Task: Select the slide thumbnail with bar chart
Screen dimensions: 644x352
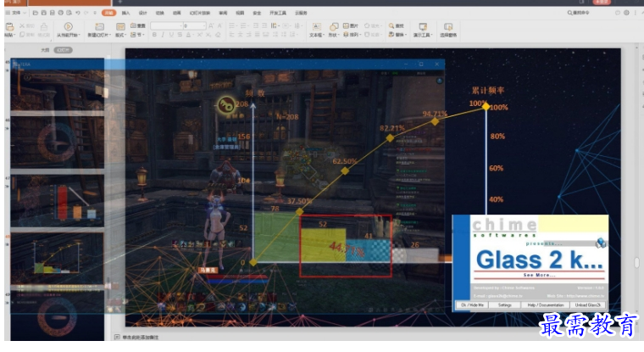Action: 57,200
